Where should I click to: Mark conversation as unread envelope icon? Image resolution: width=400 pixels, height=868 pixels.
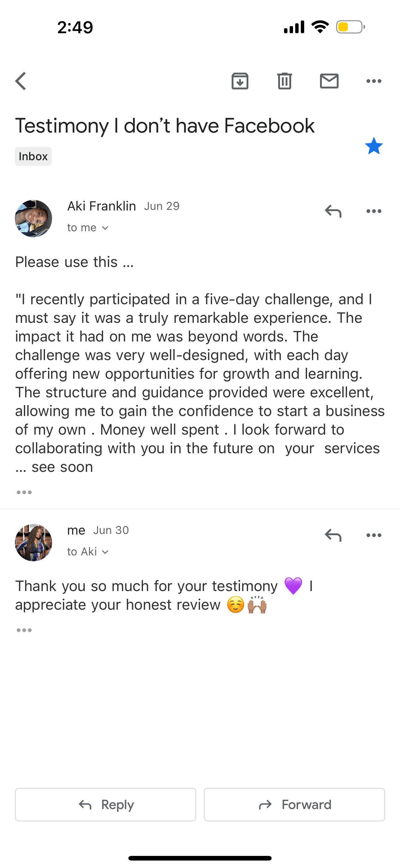point(329,81)
